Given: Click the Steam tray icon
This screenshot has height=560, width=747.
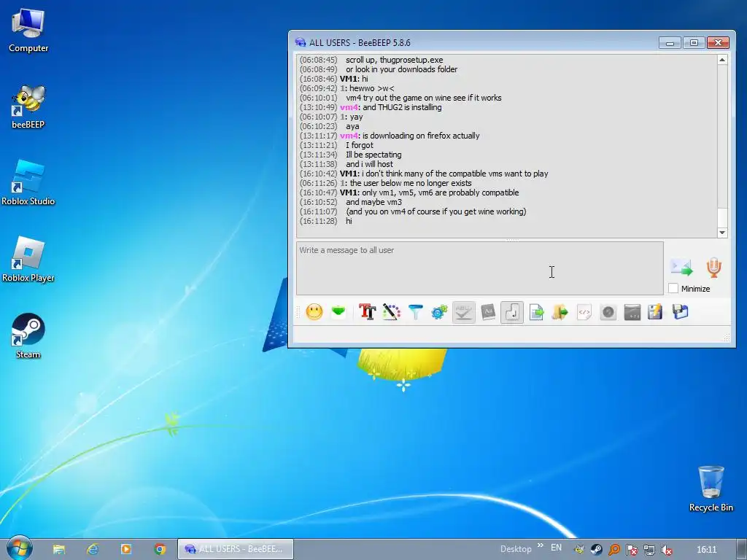Looking at the screenshot, I should coord(596,550).
